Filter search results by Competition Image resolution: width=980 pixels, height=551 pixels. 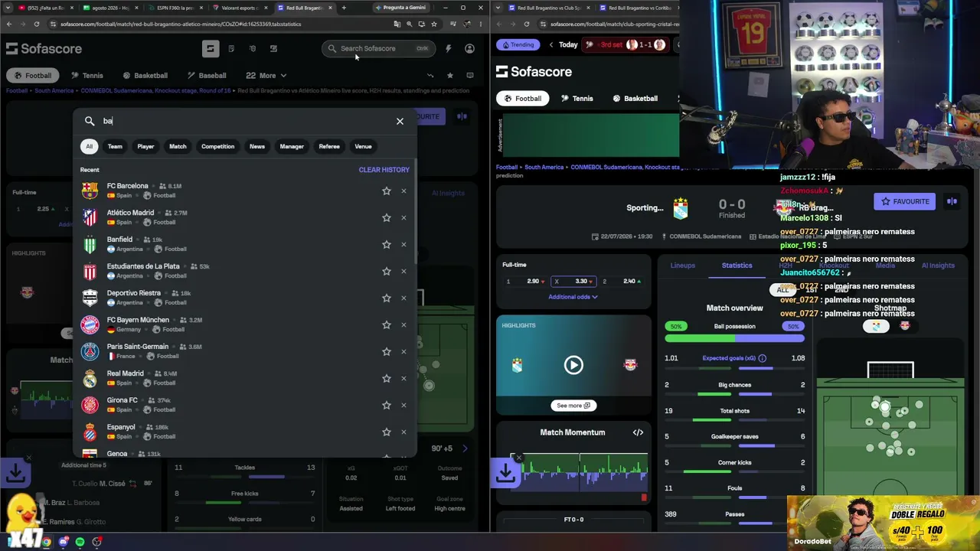click(218, 146)
